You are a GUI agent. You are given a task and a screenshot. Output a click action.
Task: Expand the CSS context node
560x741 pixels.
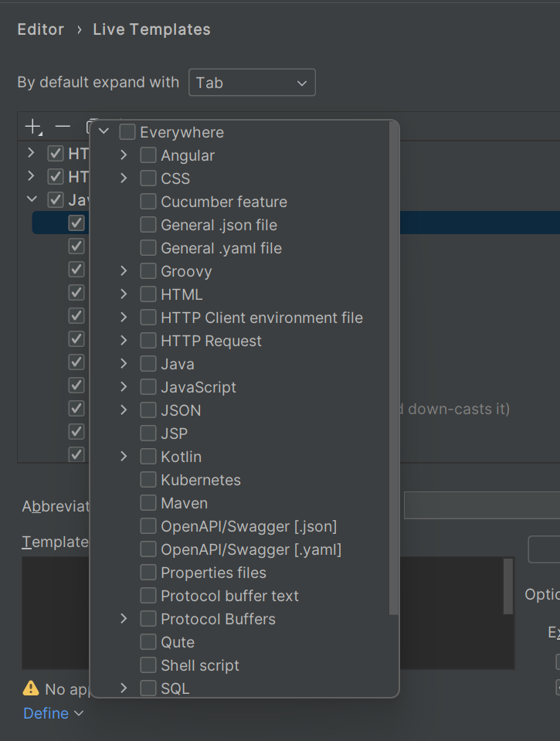click(124, 178)
